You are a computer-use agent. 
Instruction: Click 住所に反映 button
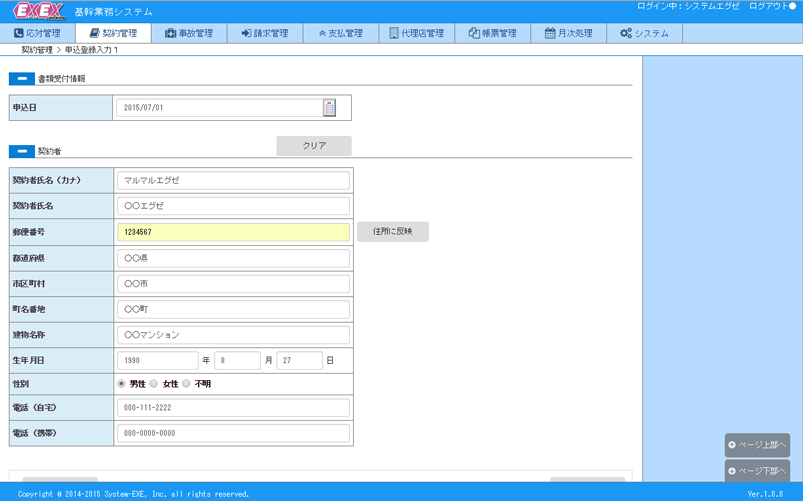click(392, 232)
